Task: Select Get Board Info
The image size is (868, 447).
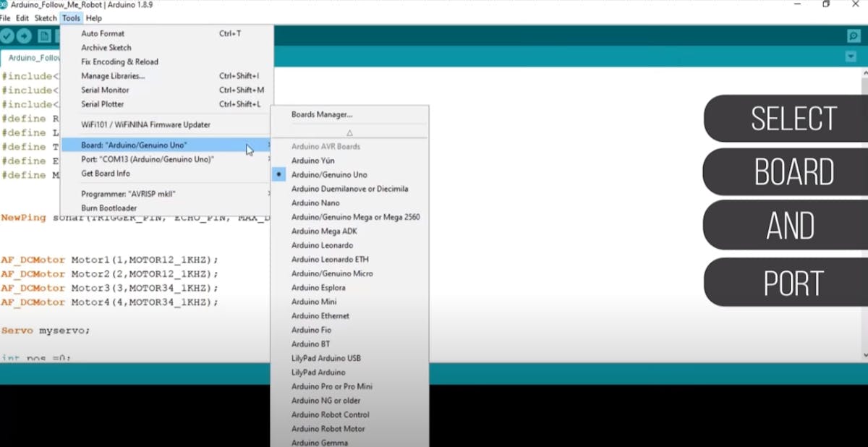Action: (167, 174)
